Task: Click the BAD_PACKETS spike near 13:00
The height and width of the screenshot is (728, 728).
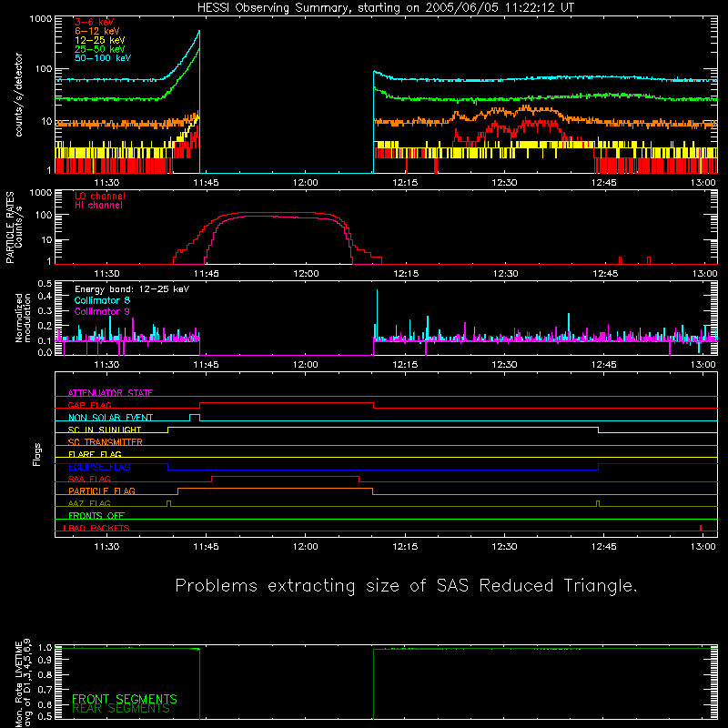Action: click(701, 528)
